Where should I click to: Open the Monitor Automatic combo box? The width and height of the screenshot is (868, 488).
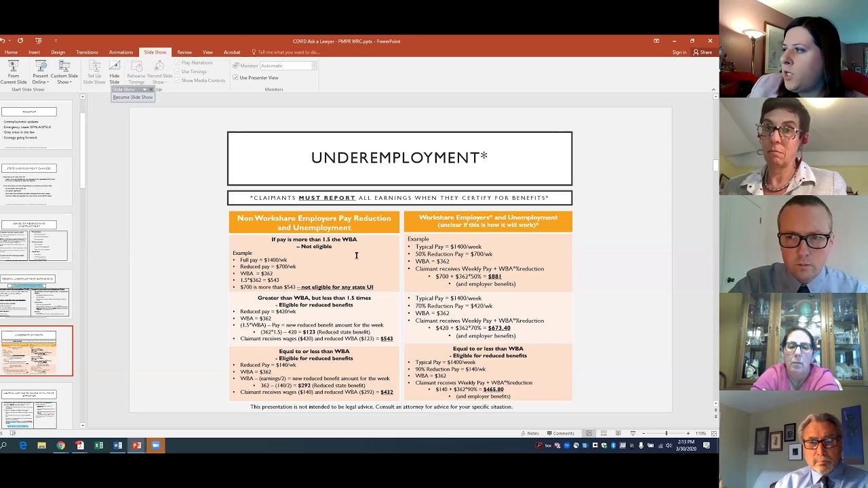coord(288,66)
